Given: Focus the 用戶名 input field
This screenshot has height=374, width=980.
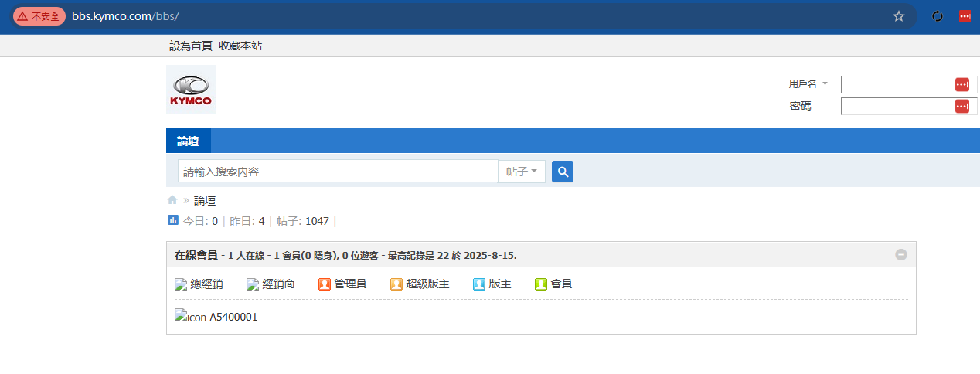Looking at the screenshot, I should 909,84.
